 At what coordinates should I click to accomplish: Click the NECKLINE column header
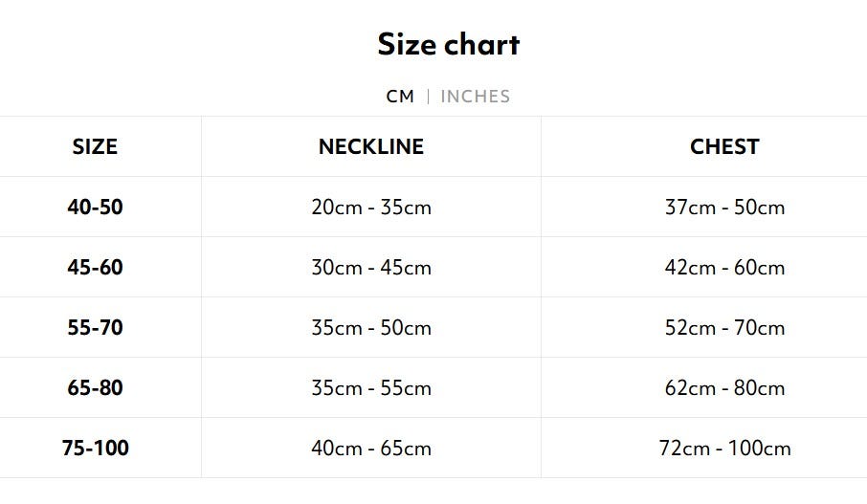[371, 147]
